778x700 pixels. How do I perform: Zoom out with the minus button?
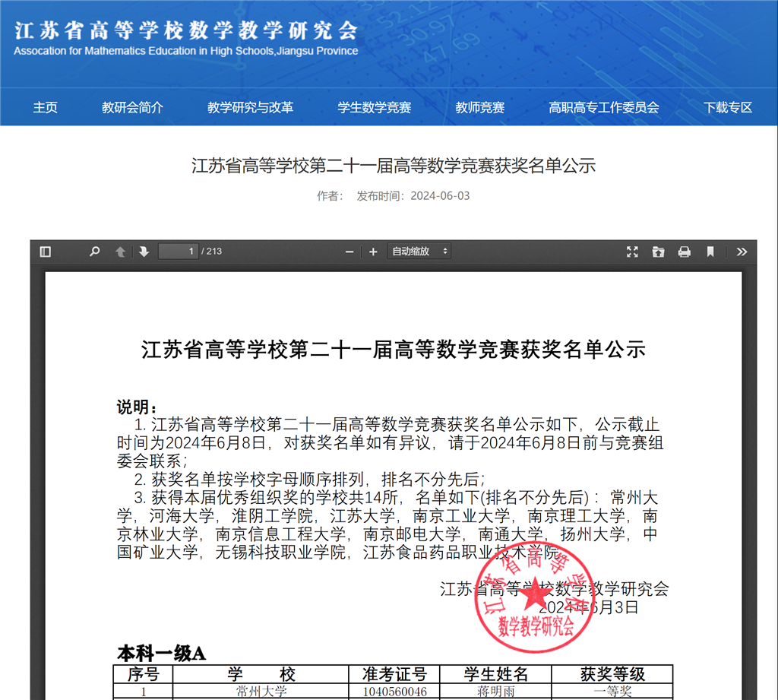coord(349,252)
